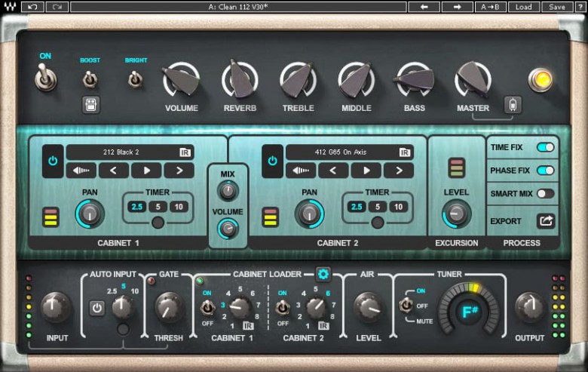Click the Save button
This screenshot has width=588, height=372.
tap(557, 7)
